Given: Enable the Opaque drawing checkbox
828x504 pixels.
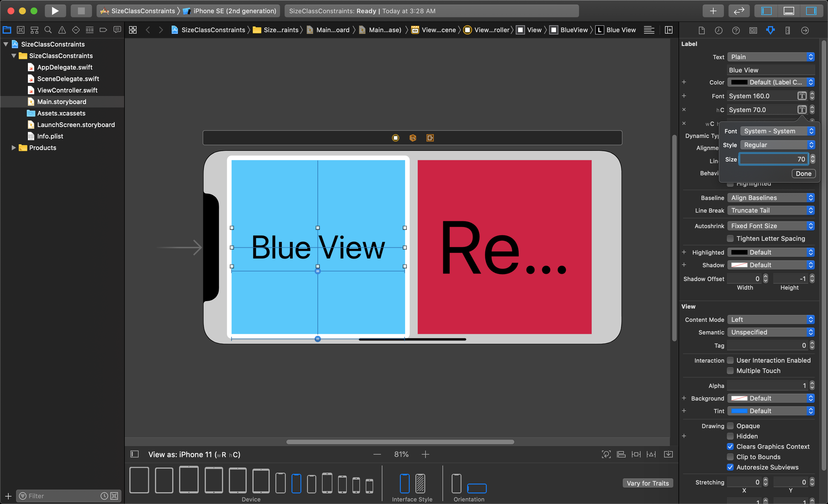Looking at the screenshot, I should (x=730, y=426).
